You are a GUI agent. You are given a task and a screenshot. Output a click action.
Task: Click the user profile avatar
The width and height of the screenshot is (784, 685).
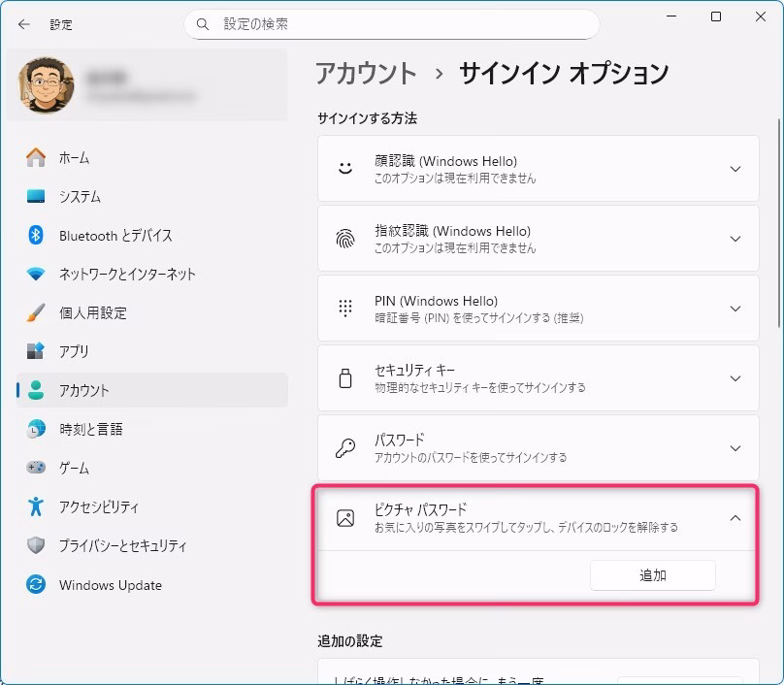(x=47, y=85)
